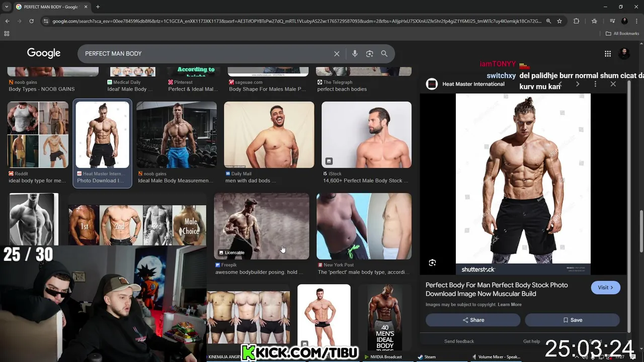Open the Learn More copyright link
Viewport: 644px width, 362px height.
[x=510, y=305]
